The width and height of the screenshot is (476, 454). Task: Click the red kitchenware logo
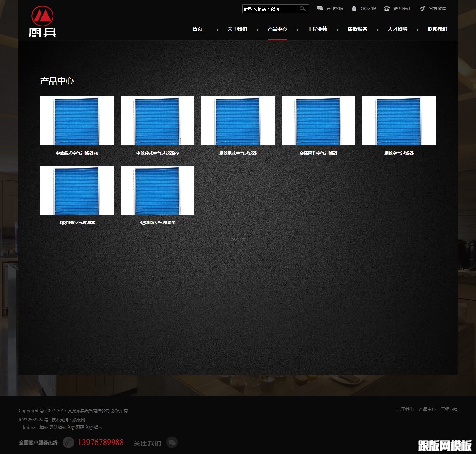point(42,21)
